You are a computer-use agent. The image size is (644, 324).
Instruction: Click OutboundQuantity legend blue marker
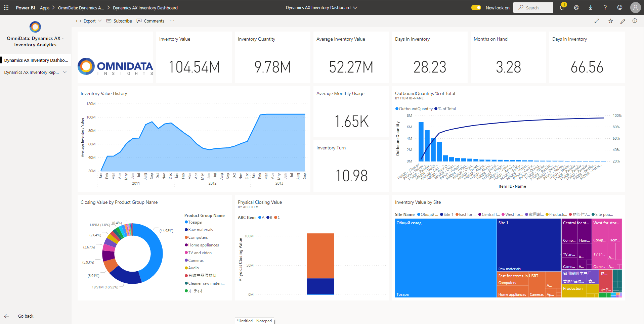click(x=397, y=109)
